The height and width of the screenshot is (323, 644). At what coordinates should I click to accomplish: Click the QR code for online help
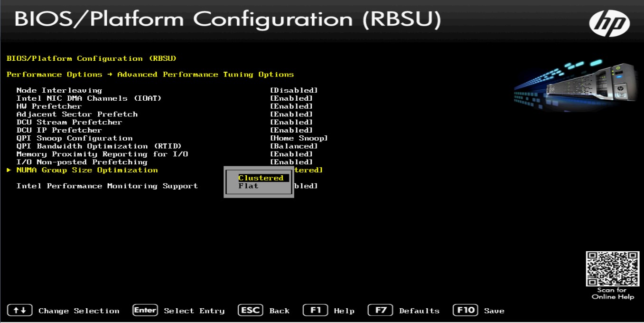tap(612, 269)
